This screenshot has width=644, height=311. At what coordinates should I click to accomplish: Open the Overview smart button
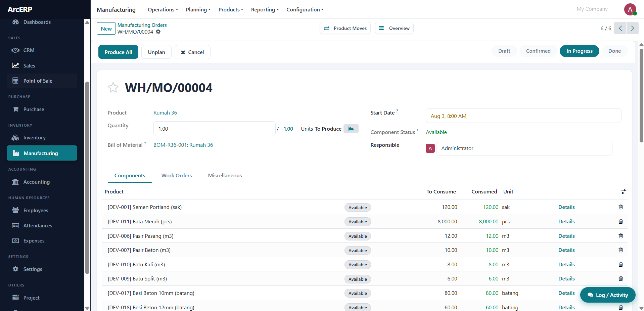(394, 28)
